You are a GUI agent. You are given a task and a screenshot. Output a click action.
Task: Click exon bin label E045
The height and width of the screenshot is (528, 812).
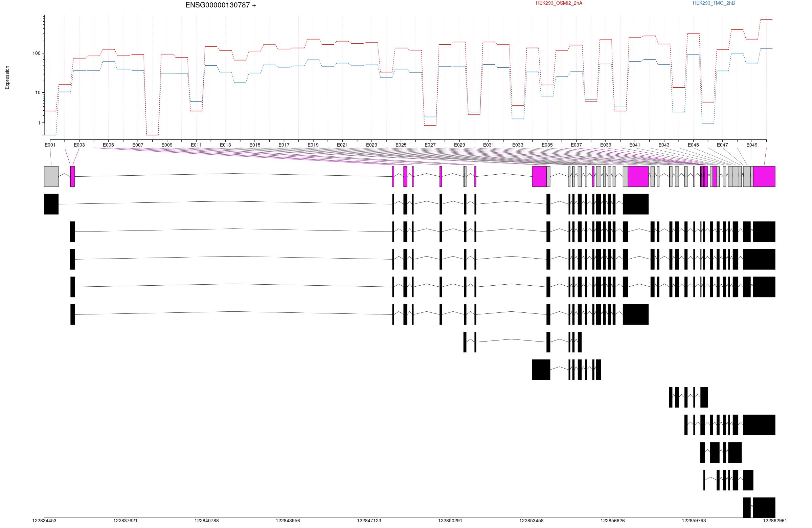[693, 145]
